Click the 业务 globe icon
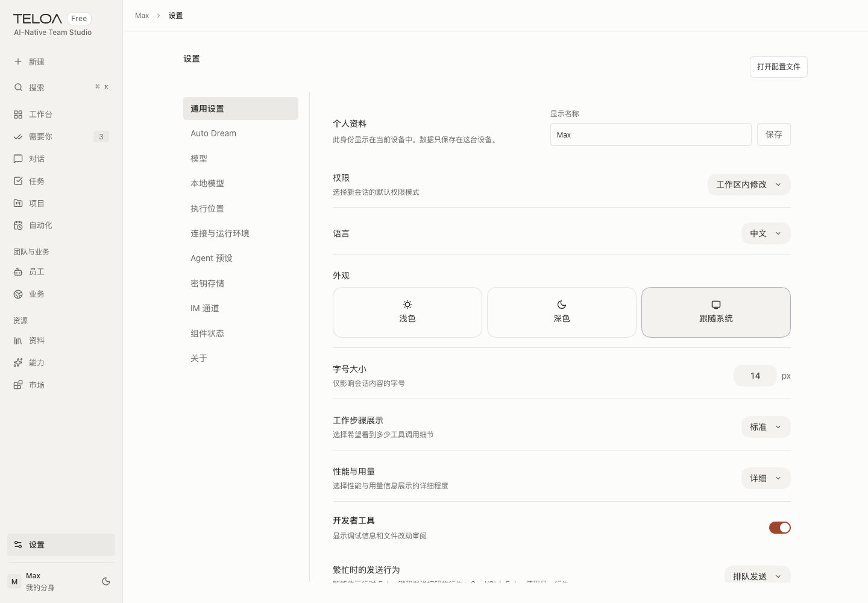The width and height of the screenshot is (868, 603). [18, 294]
